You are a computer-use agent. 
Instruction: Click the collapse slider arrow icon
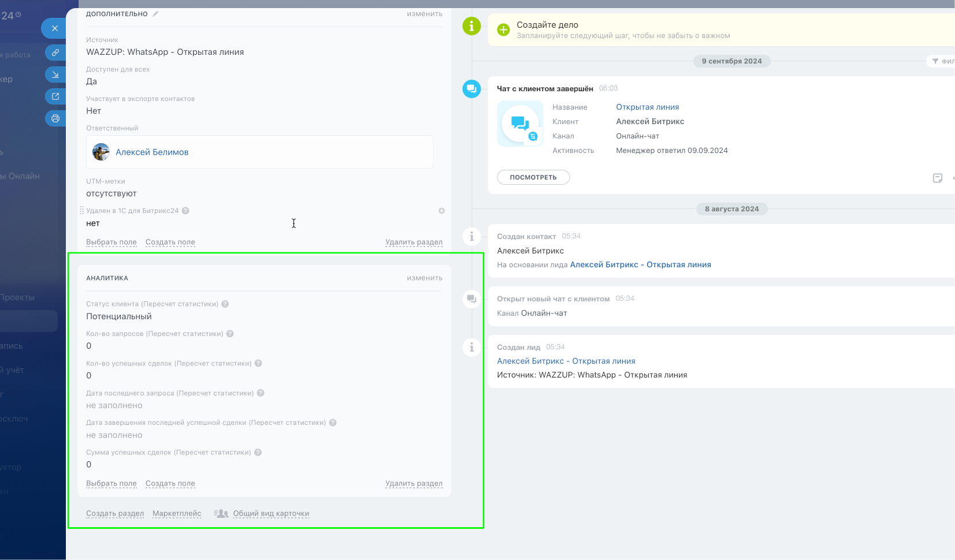coord(55,74)
